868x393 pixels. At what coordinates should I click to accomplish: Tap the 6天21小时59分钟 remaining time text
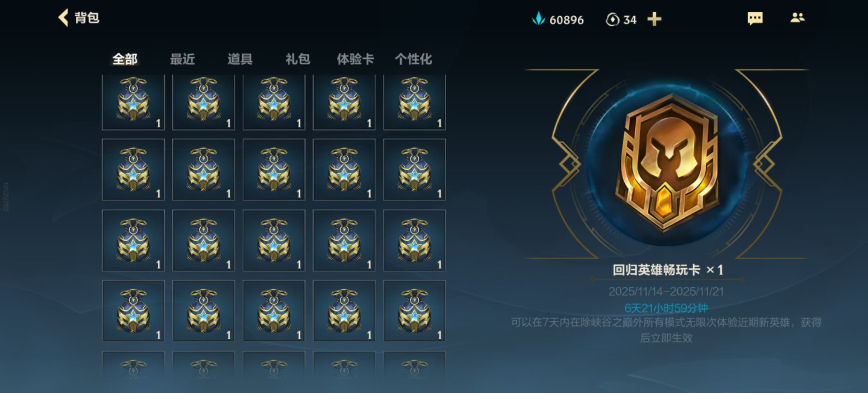click(x=666, y=308)
